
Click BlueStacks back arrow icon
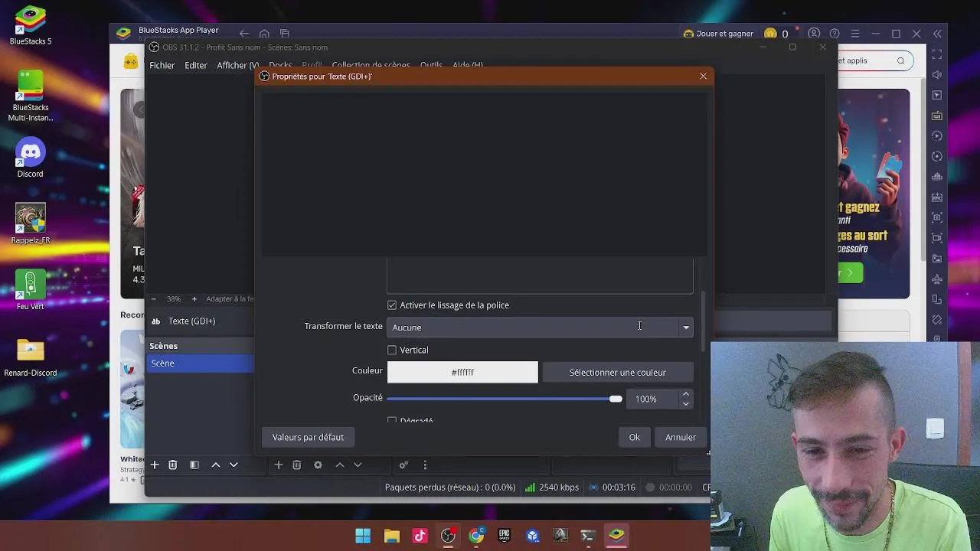(x=243, y=34)
